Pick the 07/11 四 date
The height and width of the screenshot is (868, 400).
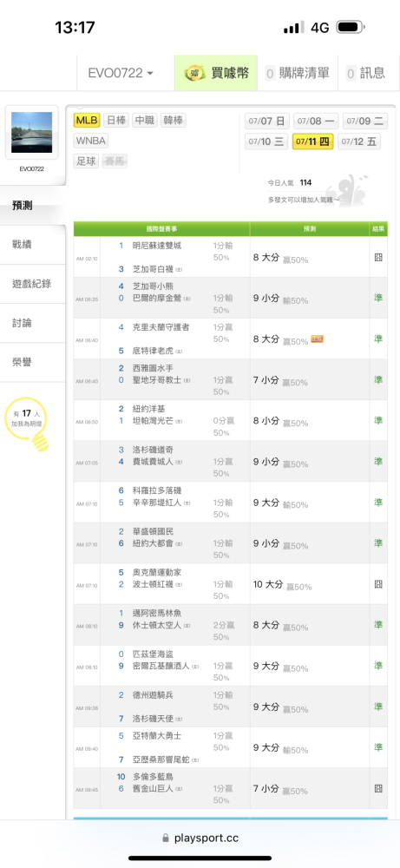pyautogui.click(x=312, y=141)
